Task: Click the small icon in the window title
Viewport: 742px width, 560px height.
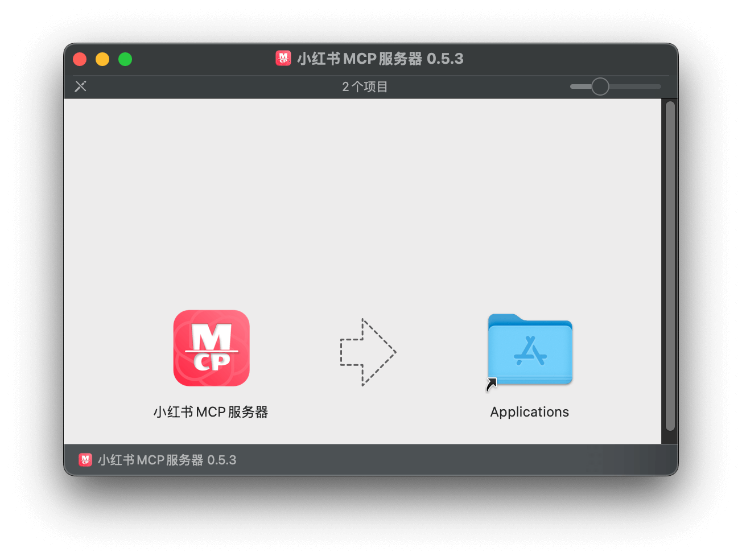Action: point(283,59)
